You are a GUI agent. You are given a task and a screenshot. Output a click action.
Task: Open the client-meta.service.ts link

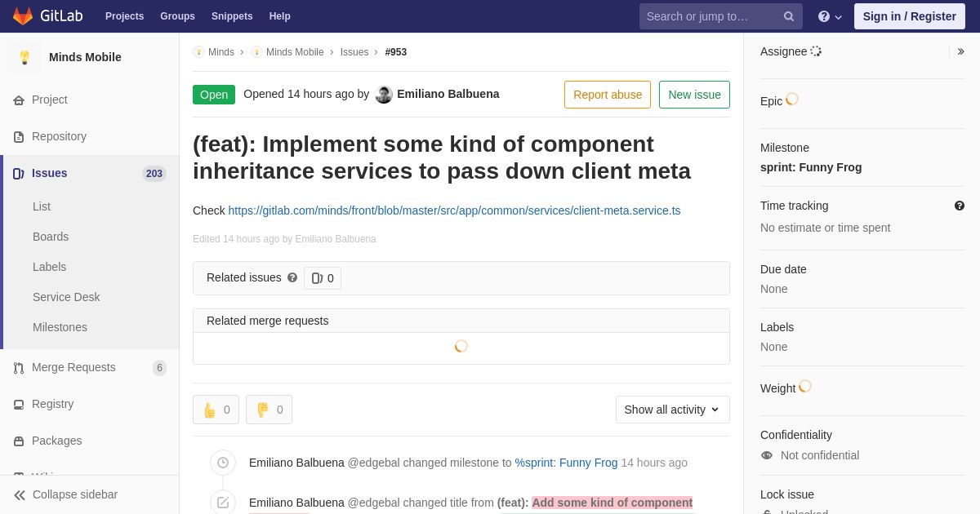click(454, 210)
